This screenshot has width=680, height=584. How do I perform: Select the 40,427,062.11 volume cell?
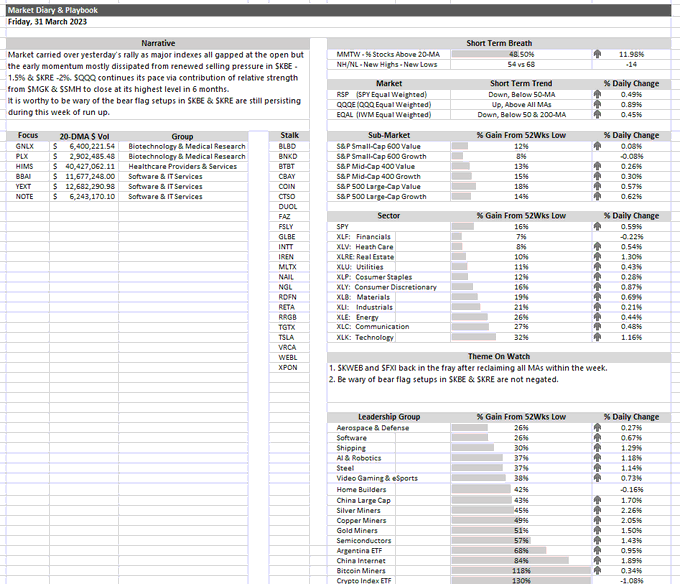[x=84, y=166]
